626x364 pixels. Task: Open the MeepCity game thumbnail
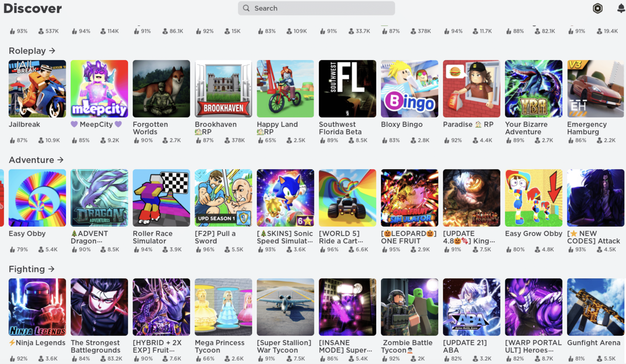(x=99, y=89)
